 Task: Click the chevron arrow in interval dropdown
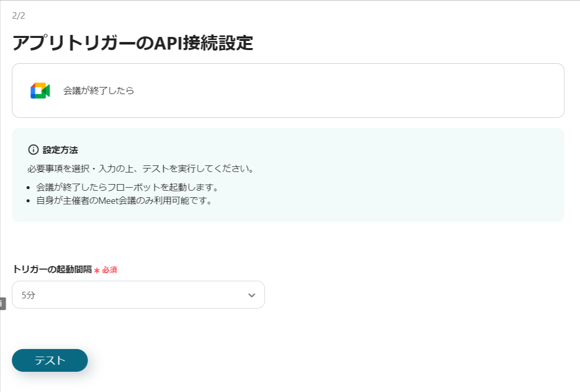click(x=252, y=295)
